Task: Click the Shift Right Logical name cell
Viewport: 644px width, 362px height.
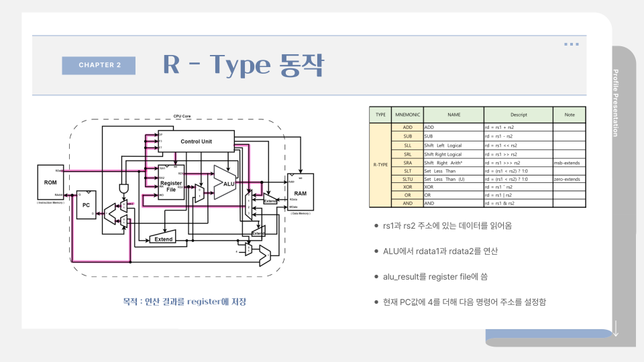Action: 454,154
